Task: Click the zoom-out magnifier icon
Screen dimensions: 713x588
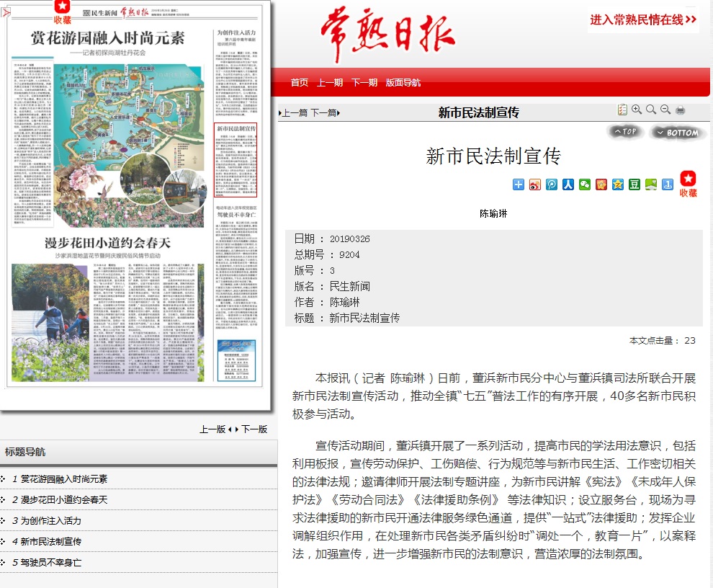Action: click(x=665, y=110)
